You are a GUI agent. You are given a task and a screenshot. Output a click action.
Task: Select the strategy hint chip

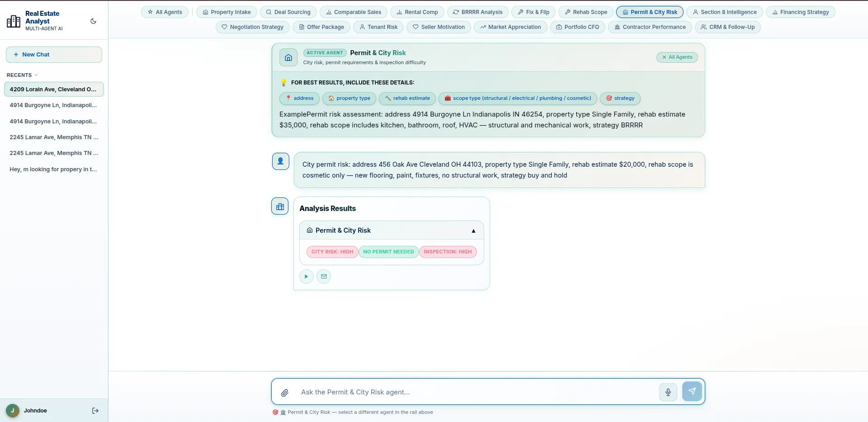tap(620, 98)
